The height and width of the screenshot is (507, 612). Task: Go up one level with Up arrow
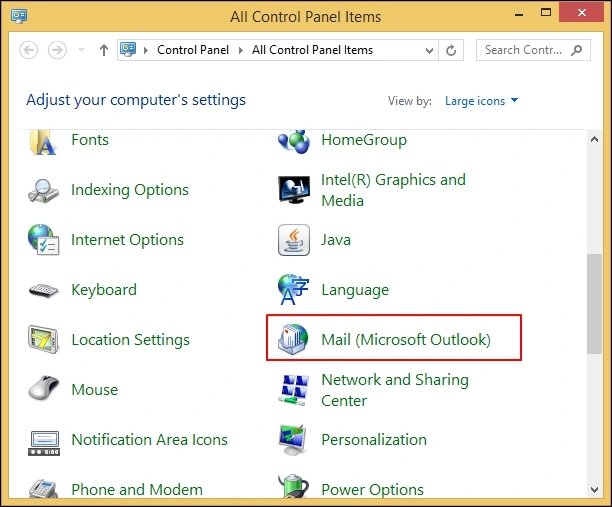coord(103,50)
